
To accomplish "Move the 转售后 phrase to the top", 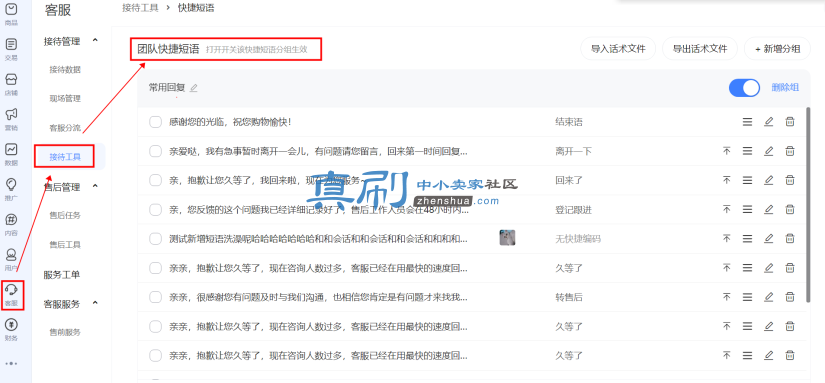I will (x=727, y=297).
